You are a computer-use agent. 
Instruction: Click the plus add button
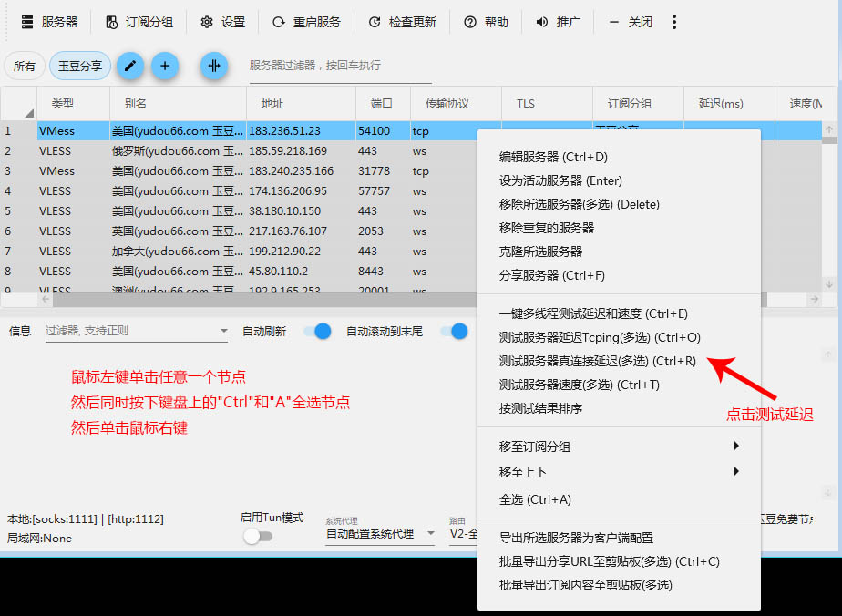[165, 66]
